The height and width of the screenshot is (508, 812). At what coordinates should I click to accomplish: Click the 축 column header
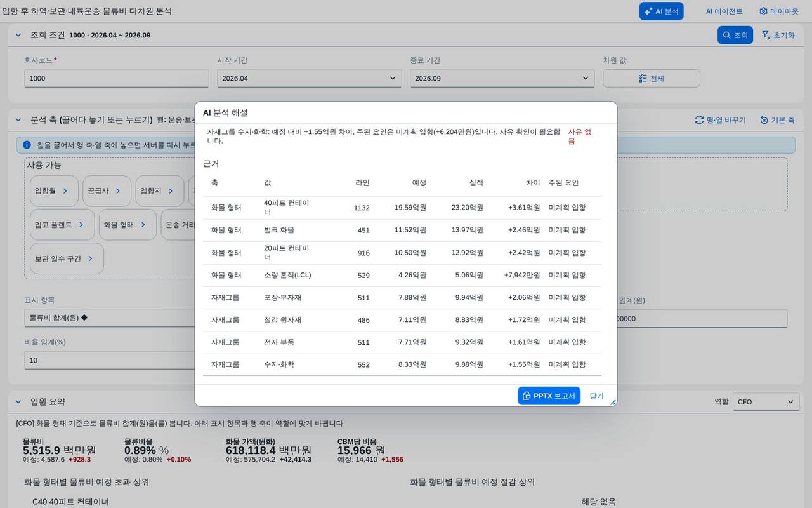coord(214,182)
